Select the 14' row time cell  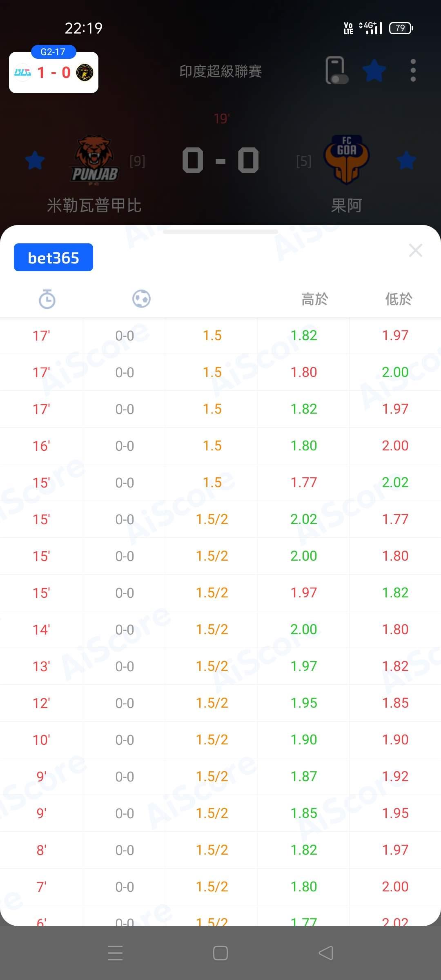pos(41,629)
